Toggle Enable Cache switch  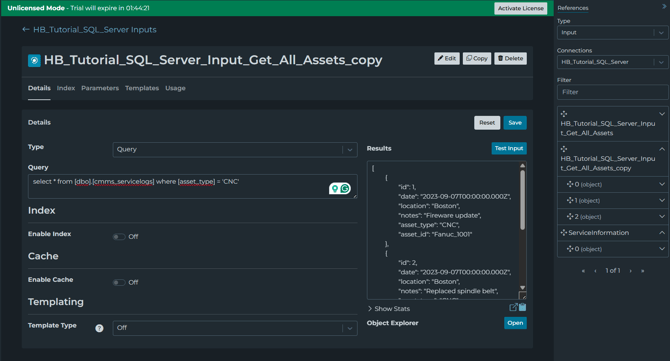(119, 282)
